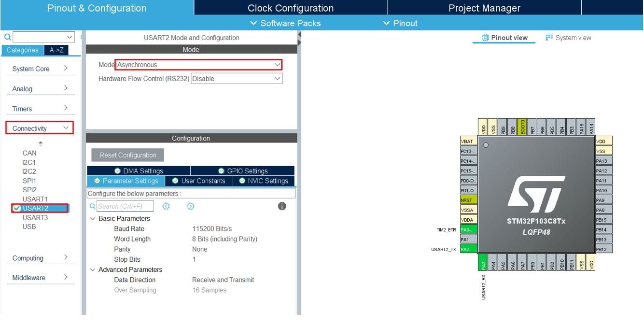Open the USART2 Mode dropdown

coord(199,65)
